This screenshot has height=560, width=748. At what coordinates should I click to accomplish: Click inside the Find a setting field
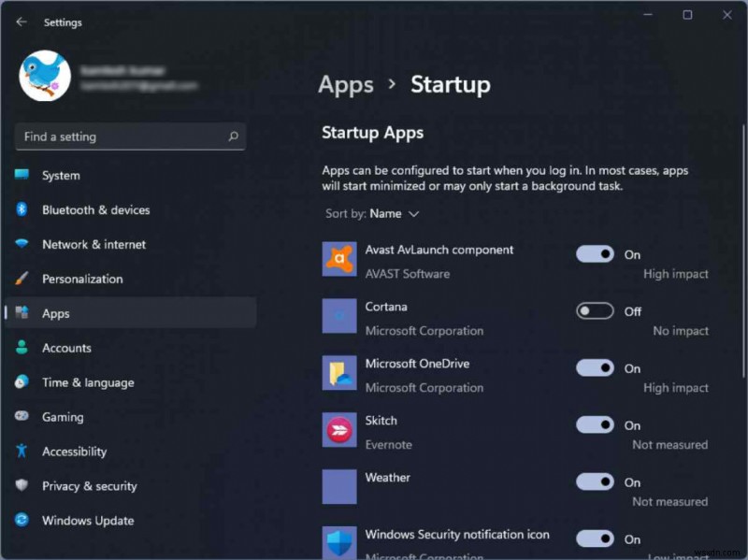coord(112,136)
